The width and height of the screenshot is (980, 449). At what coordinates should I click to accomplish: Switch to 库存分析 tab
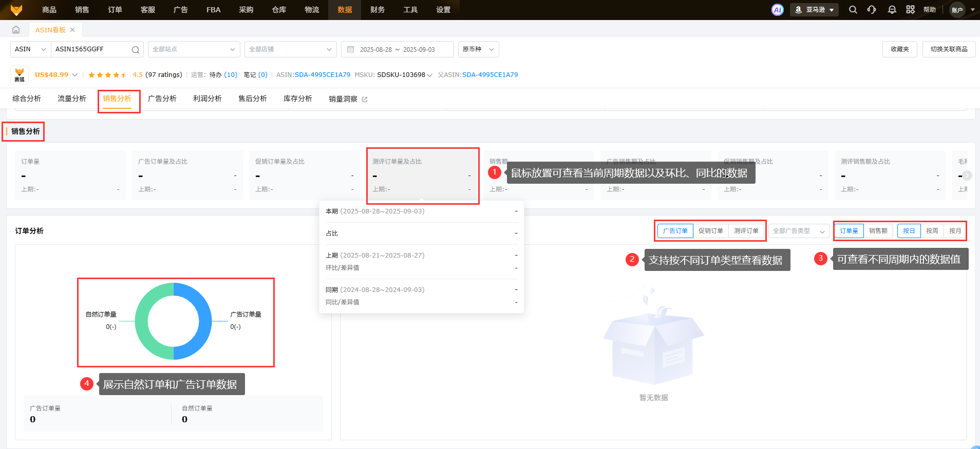pos(298,99)
